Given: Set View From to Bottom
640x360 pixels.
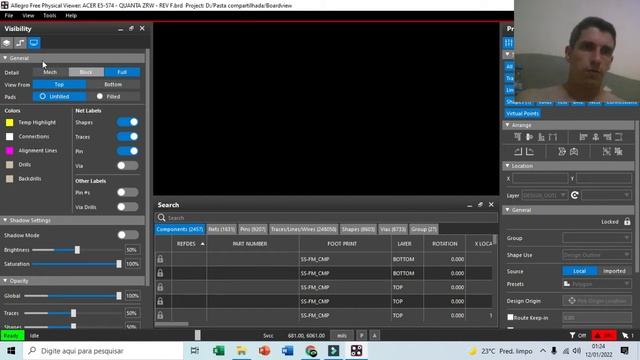Looking at the screenshot, I should click(113, 84).
